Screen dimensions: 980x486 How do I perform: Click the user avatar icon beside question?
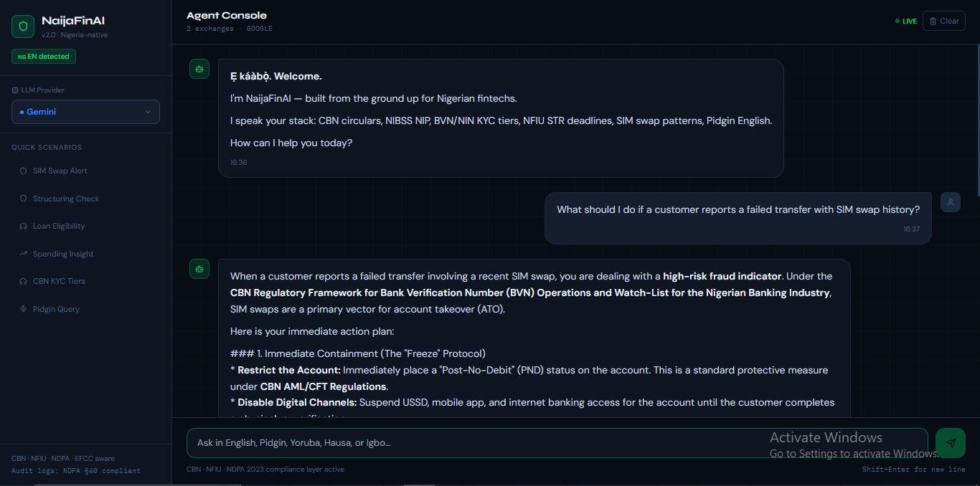click(x=950, y=202)
